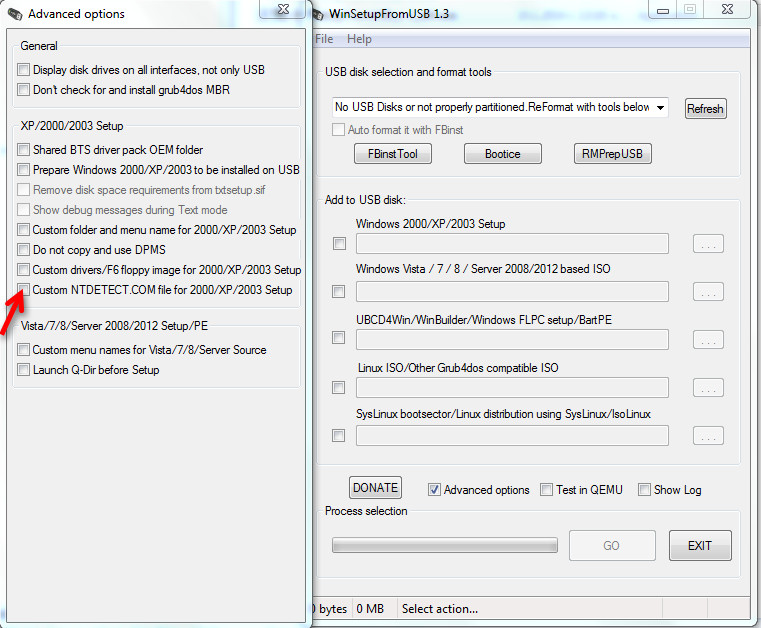The image size is (761, 628).
Task: Click the Windows 2000/XP/2003 Setup path field
Action: tap(512, 244)
